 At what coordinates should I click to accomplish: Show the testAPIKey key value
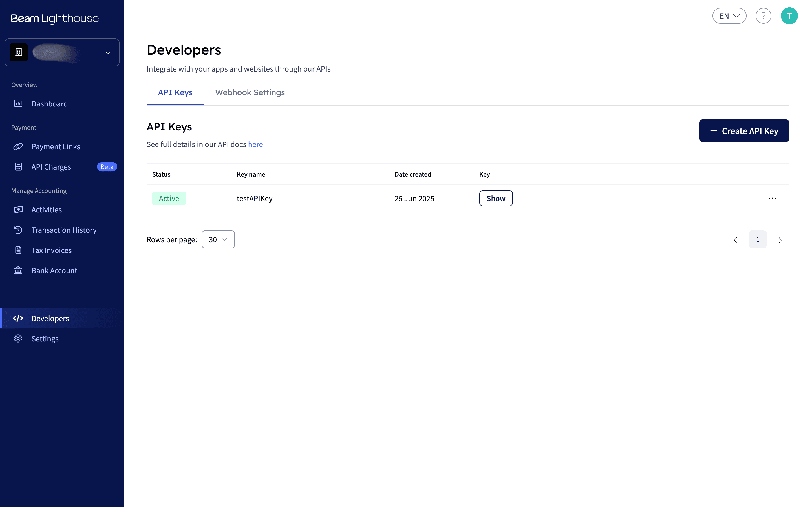pos(496,199)
